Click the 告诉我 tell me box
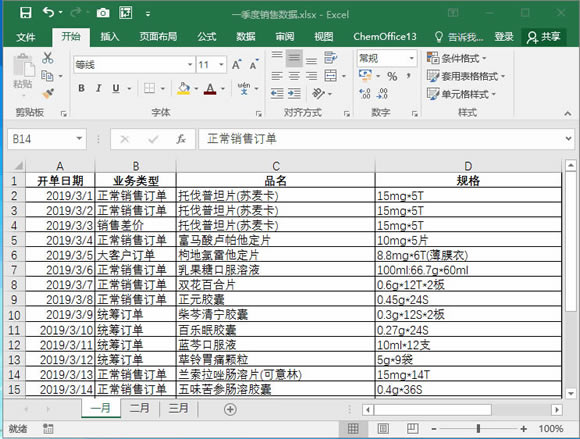580x439 pixels. [x=459, y=37]
